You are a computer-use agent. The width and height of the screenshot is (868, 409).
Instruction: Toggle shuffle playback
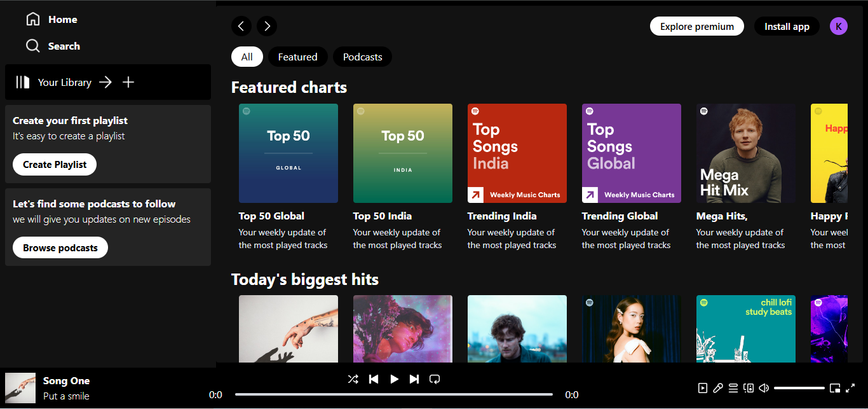353,379
